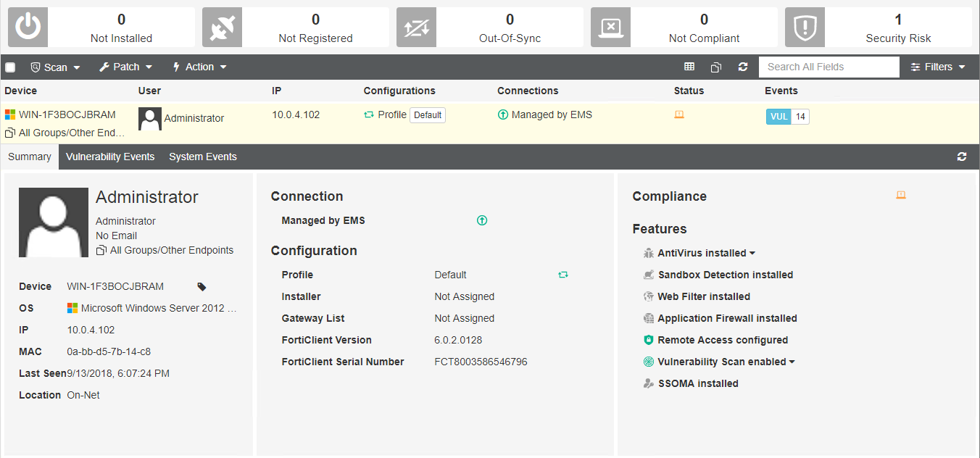This screenshot has height=458, width=980.
Task: Click the refresh icon on the Summary tab bar
Action: tap(962, 157)
